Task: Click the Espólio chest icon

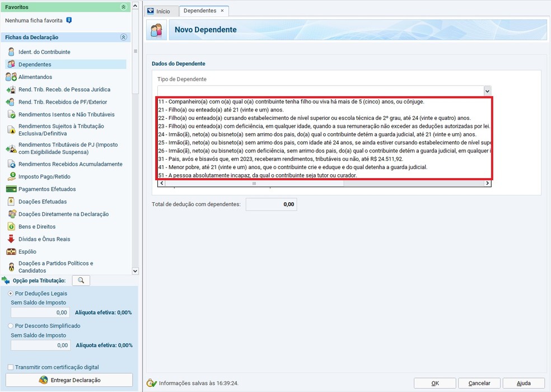Action: pyautogui.click(x=11, y=252)
